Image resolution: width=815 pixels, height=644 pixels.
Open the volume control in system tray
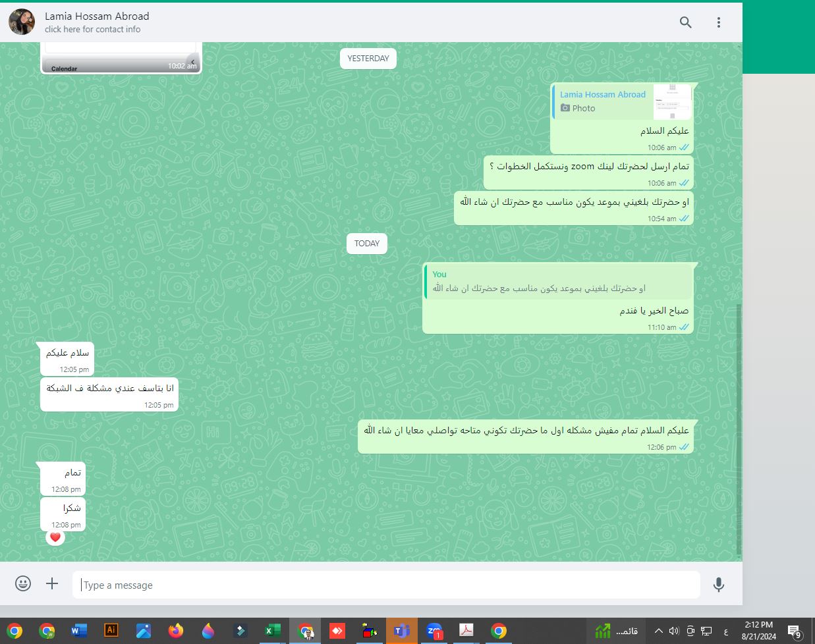[674, 631]
